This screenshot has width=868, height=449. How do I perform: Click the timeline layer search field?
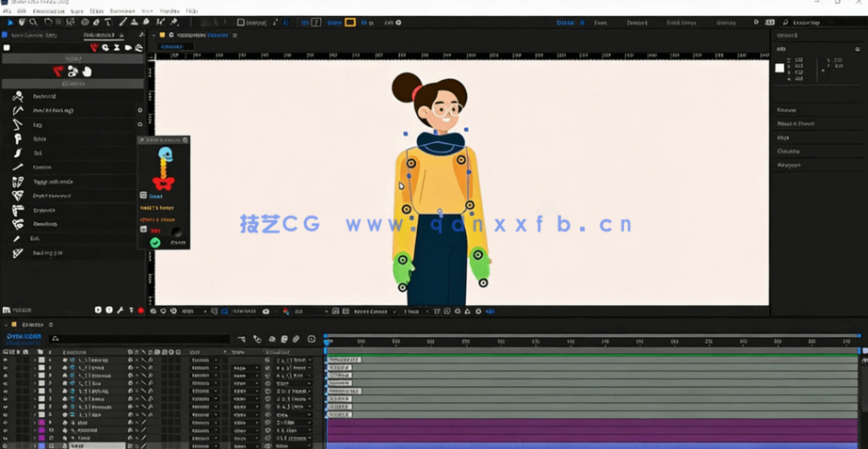pyautogui.click(x=139, y=339)
